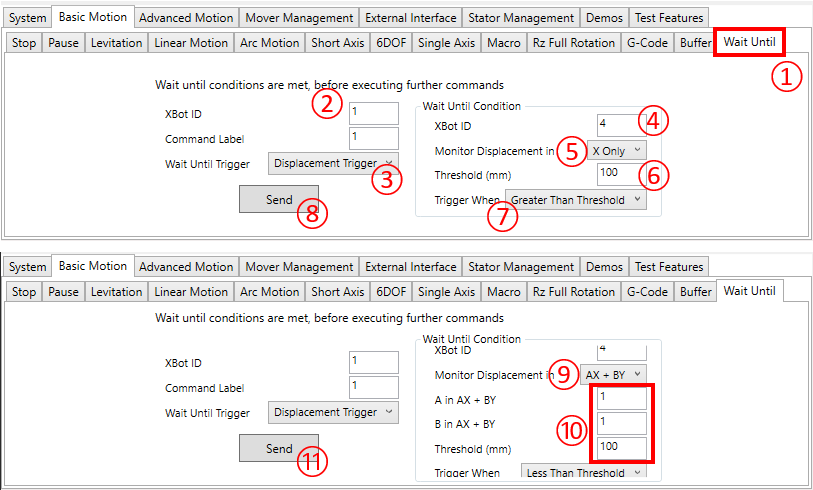
Task: Switch to Advanced Motion tab in upper panel
Action: pos(186,17)
